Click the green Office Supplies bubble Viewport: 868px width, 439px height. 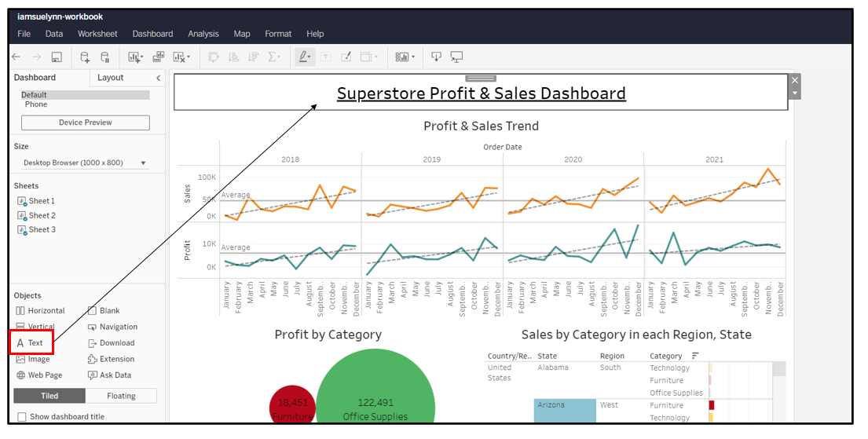coord(375,387)
